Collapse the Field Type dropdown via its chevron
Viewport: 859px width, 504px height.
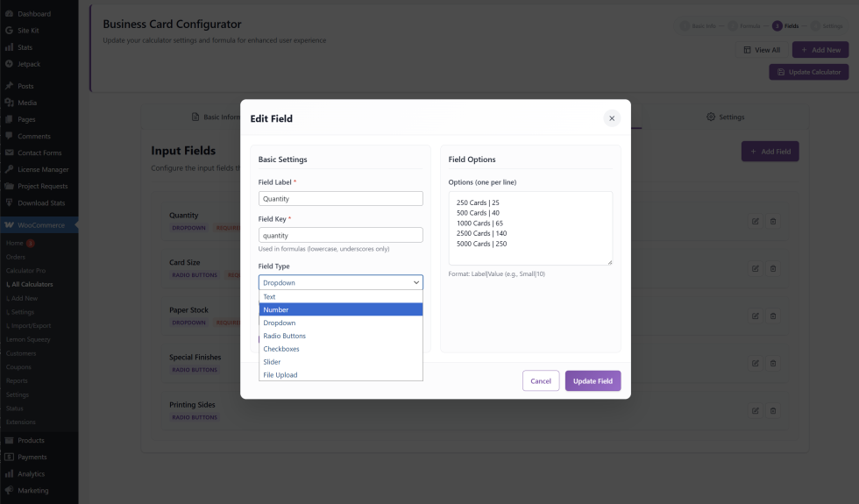(x=415, y=283)
